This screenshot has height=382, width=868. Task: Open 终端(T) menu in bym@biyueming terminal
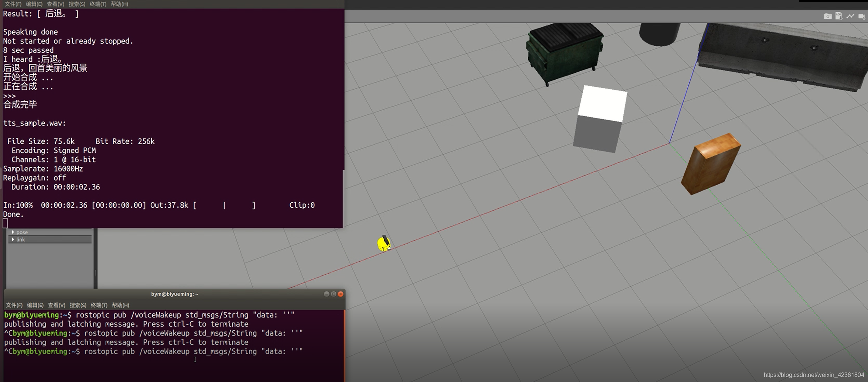(99, 305)
